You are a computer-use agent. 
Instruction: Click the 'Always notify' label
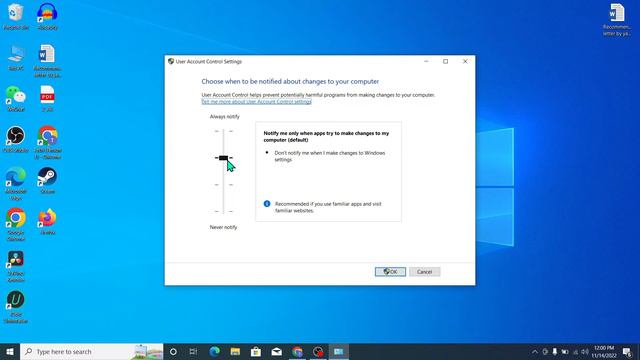(224, 117)
